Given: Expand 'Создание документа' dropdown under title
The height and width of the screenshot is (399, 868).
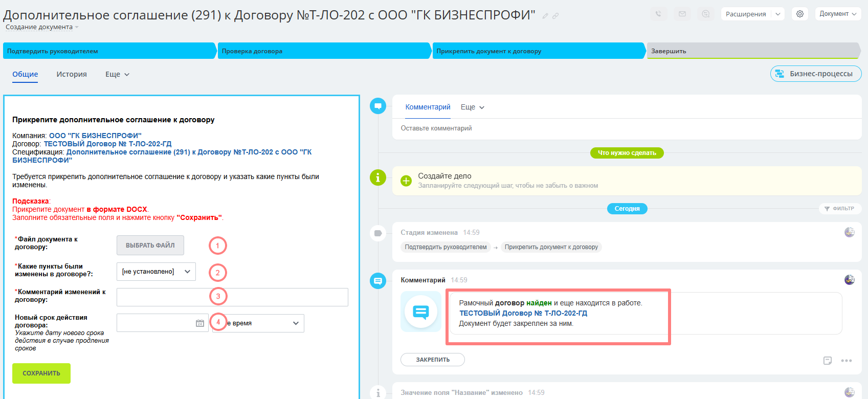Looking at the screenshot, I should (x=42, y=27).
